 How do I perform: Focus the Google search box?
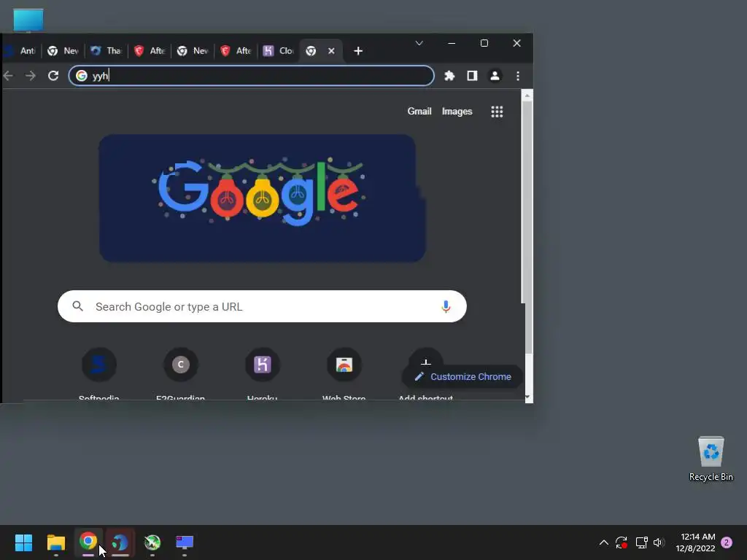pos(262,306)
